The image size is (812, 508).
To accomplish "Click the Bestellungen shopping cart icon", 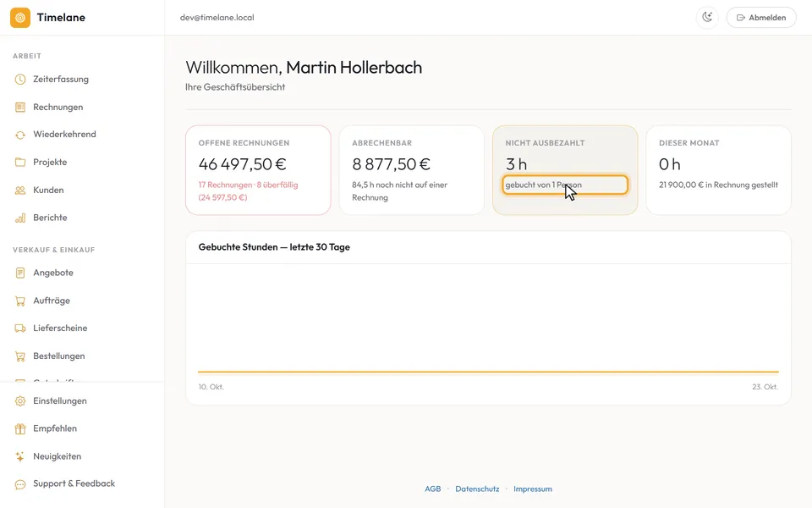I will coord(20,356).
